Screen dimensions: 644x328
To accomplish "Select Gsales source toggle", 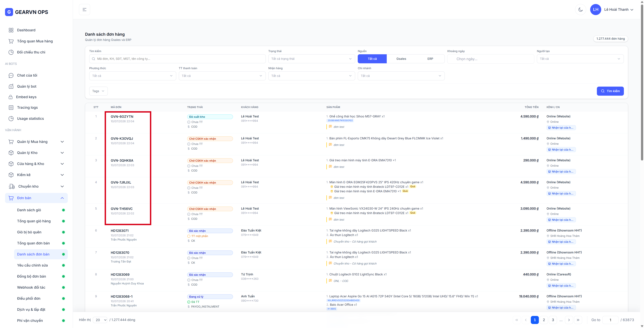I will click(401, 59).
